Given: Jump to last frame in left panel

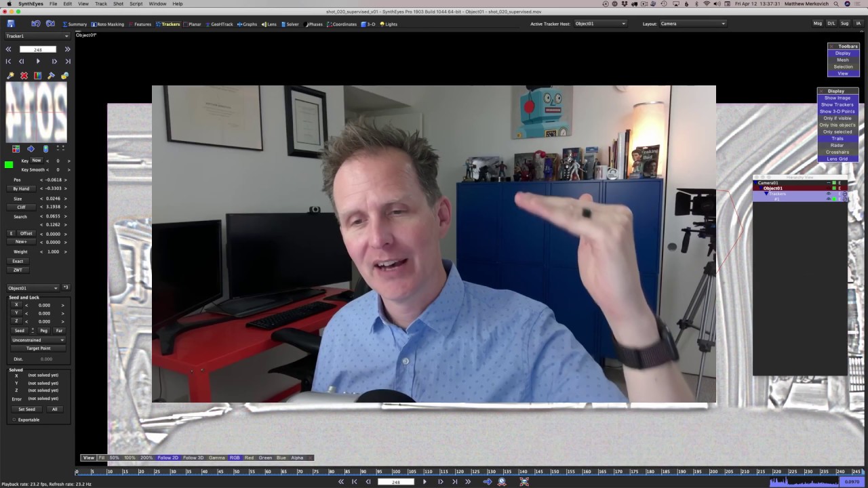Looking at the screenshot, I should (67, 61).
